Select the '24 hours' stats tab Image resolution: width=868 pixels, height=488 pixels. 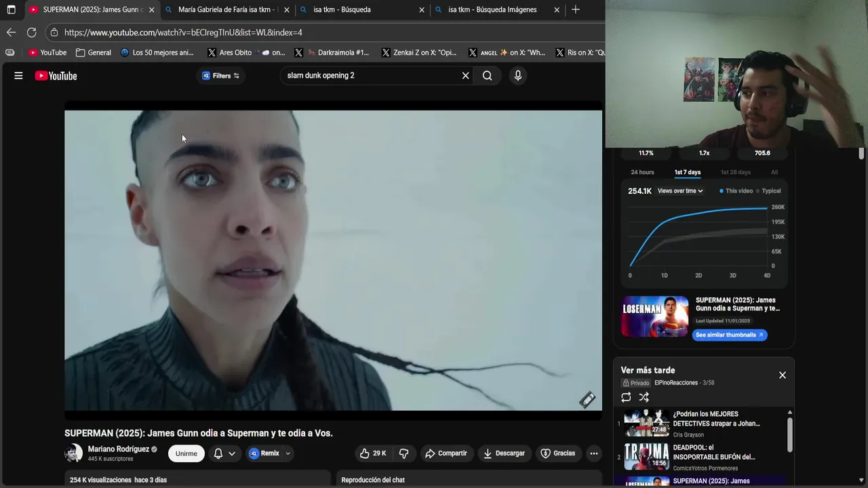(x=642, y=172)
